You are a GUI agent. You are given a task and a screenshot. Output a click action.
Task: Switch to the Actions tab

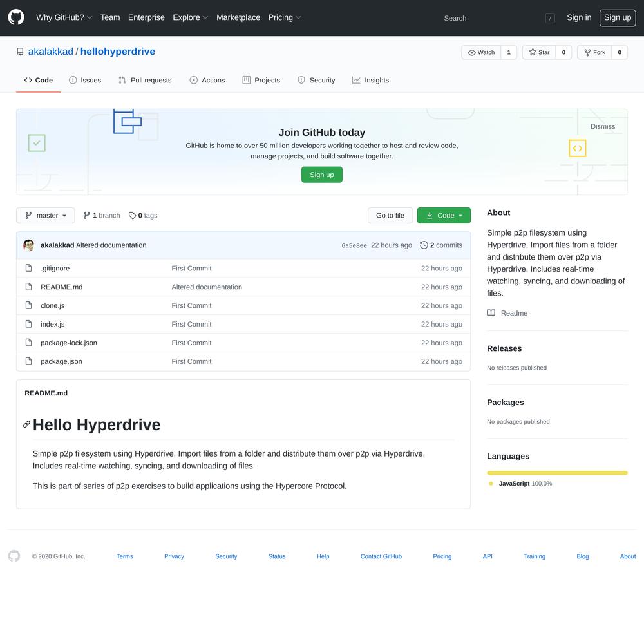coord(207,80)
